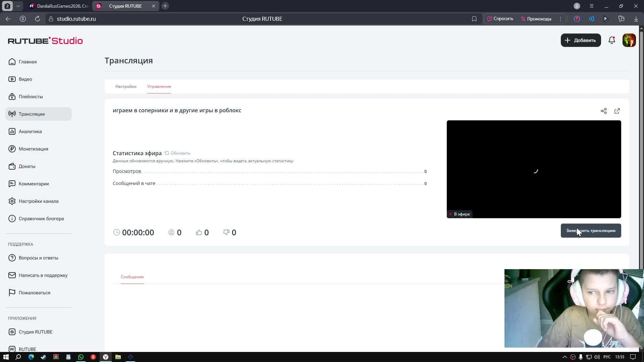The width and height of the screenshot is (644, 362).
Task: Open Аналитика in the sidebar
Action: click(x=30, y=131)
